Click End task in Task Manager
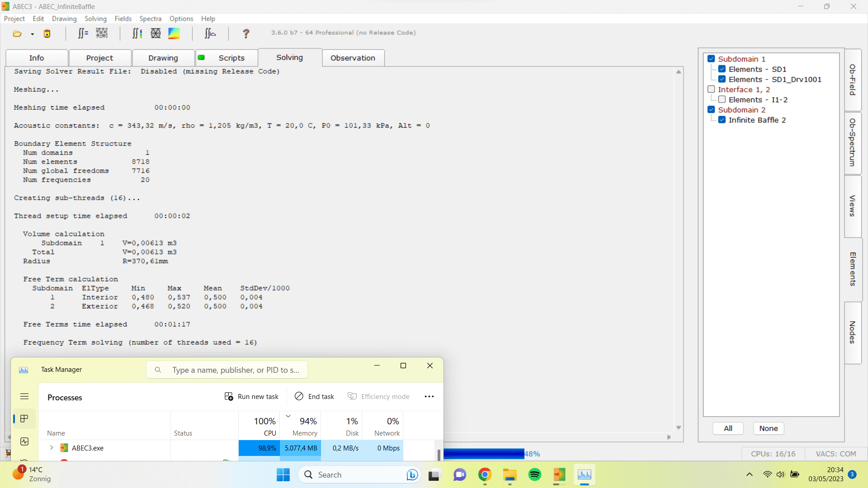 (x=314, y=396)
